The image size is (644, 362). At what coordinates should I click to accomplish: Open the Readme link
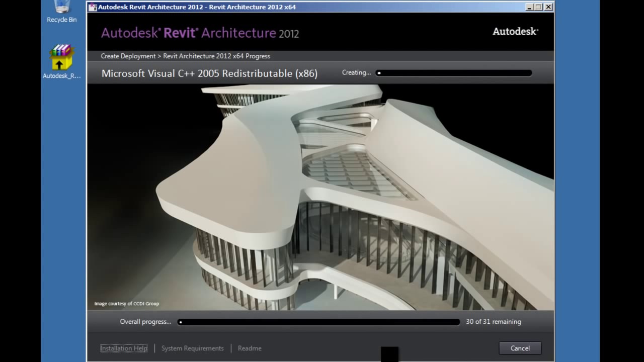point(250,348)
